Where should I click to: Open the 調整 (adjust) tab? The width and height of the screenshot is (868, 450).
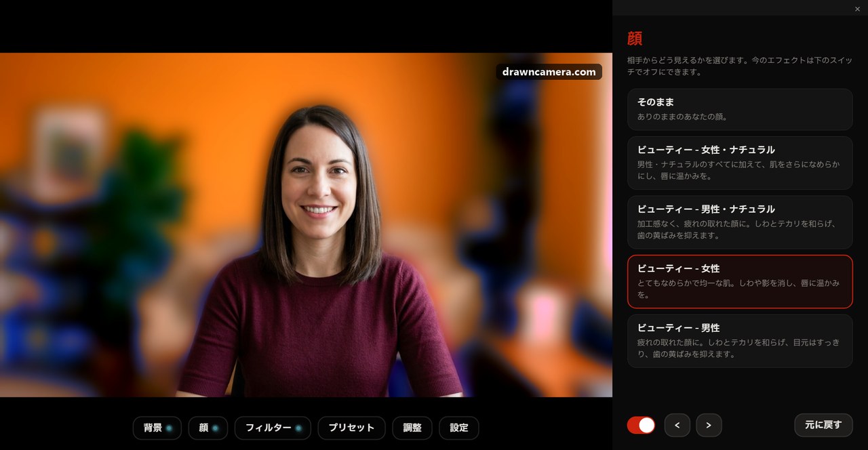tap(412, 428)
